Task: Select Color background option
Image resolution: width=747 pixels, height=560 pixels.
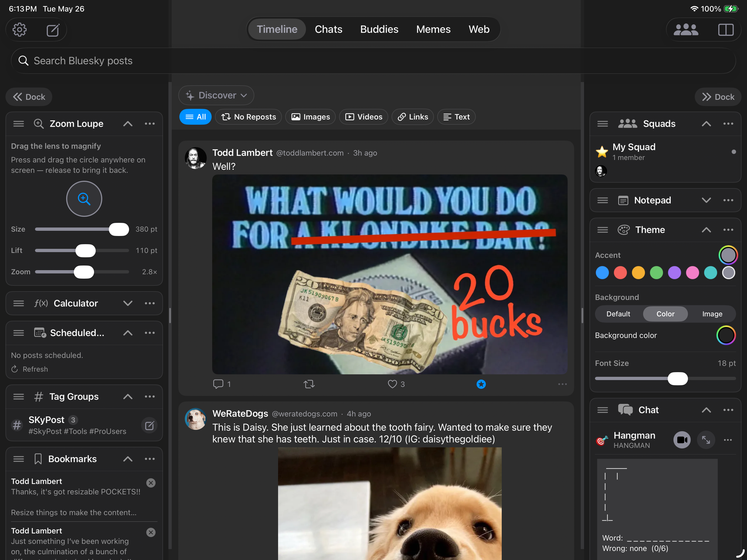Action: pos(665,314)
